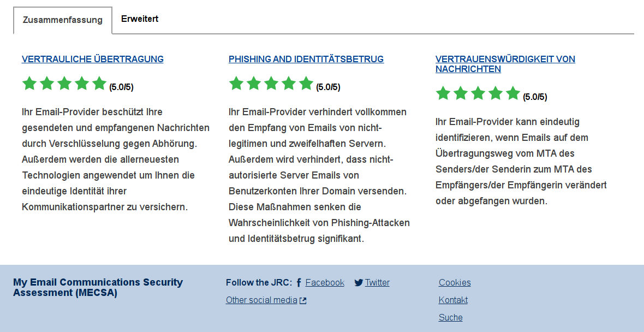
Task: Click fifth star under Vertrauliche Übertragung
Action: point(99,84)
